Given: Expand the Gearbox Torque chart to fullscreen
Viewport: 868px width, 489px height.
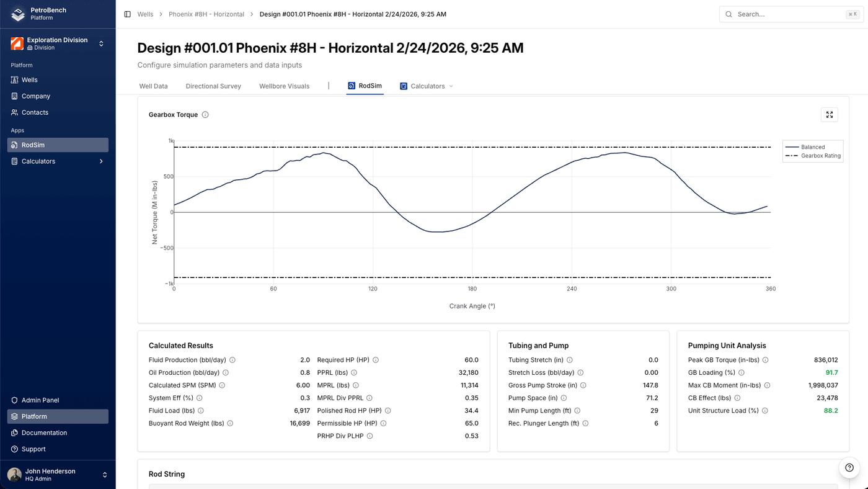Looking at the screenshot, I should 829,114.
